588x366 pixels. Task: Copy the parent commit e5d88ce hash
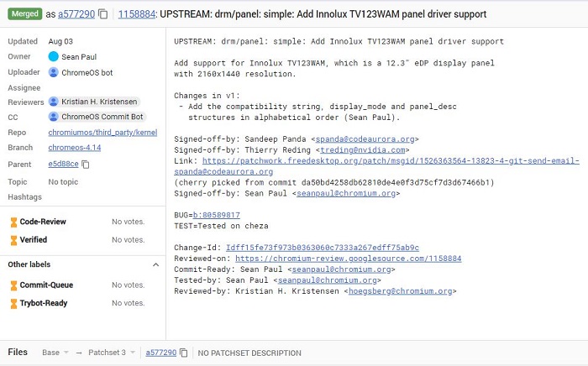[85, 165]
